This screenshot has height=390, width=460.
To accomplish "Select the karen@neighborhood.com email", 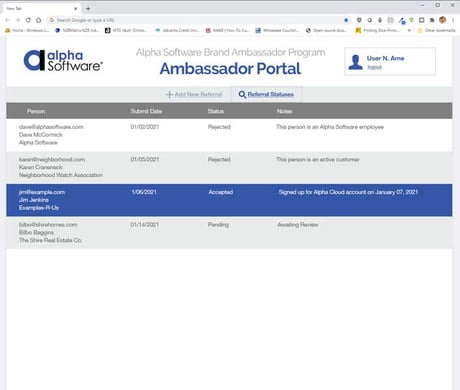I will tap(52, 160).
